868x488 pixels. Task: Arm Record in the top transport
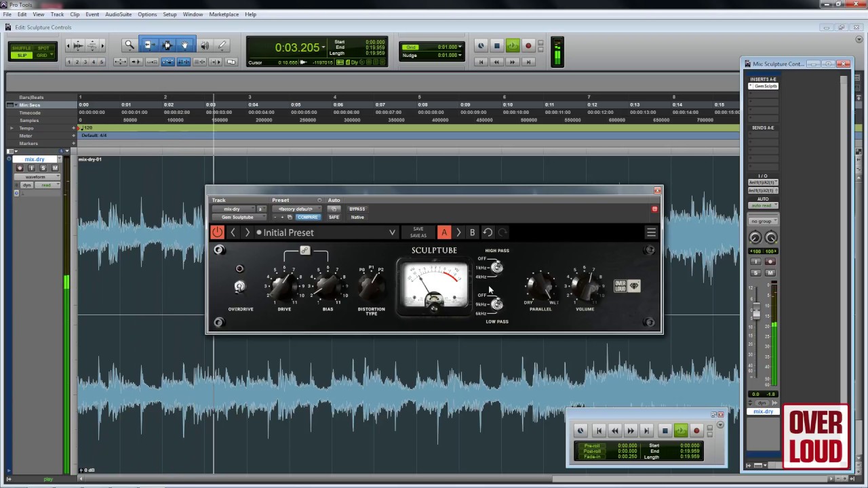point(528,46)
